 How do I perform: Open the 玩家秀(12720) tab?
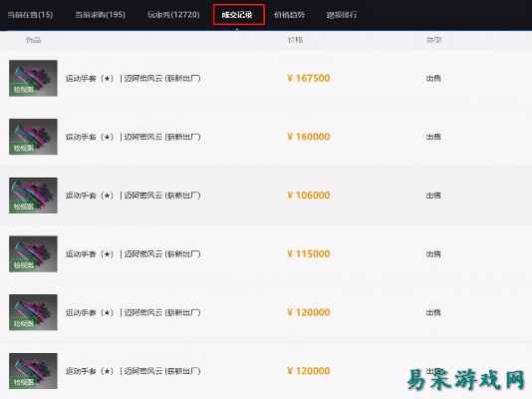pos(173,15)
